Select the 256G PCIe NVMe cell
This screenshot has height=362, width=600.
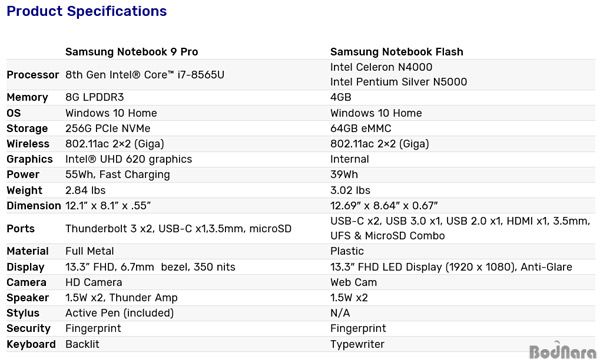(108, 128)
